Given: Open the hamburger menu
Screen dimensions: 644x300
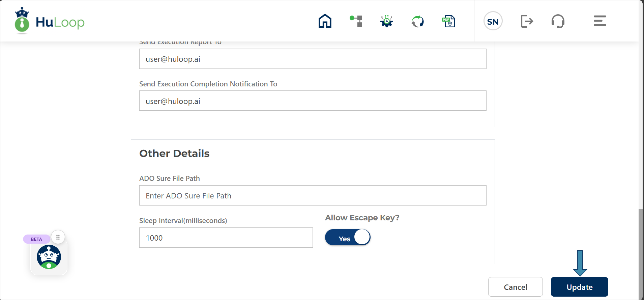Looking at the screenshot, I should (x=600, y=21).
